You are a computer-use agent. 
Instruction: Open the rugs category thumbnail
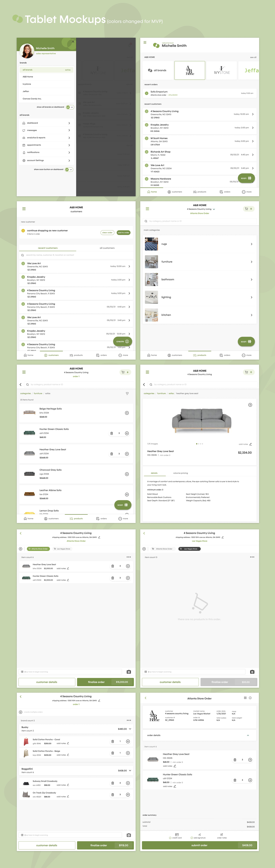(151, 244)
